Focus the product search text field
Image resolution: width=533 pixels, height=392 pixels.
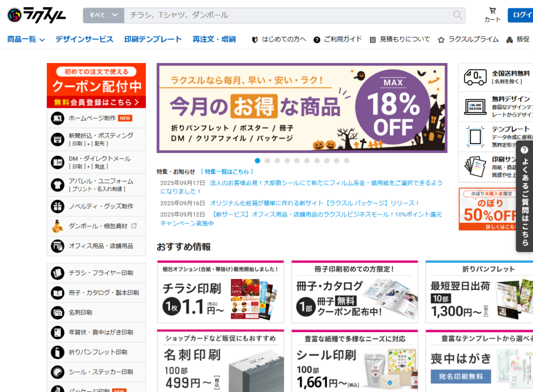tap(286, 15)
